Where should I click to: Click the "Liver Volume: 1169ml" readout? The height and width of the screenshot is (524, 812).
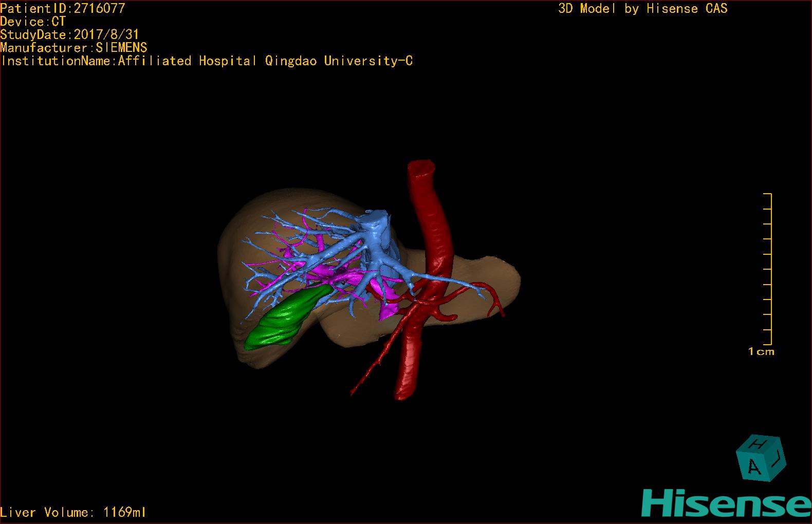pyautogui.click(x=73, y=512)
